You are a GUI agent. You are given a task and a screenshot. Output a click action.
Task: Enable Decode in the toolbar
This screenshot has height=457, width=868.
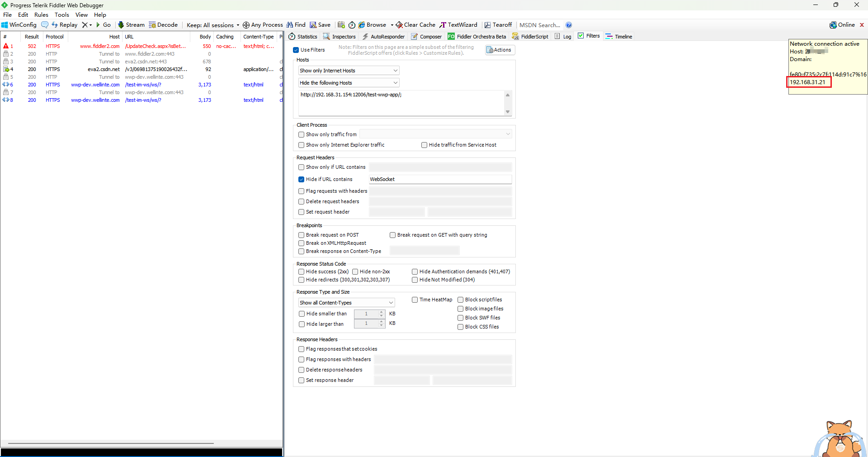pos(163,25)
